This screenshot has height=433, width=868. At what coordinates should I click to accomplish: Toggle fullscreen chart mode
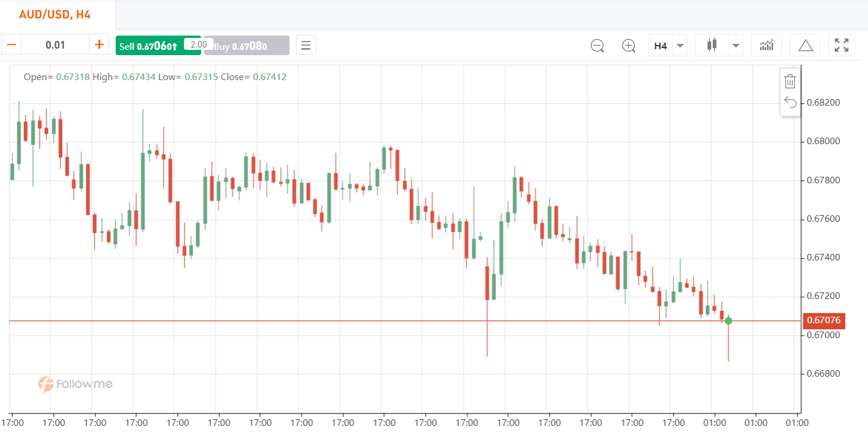[x=841, y=45]
